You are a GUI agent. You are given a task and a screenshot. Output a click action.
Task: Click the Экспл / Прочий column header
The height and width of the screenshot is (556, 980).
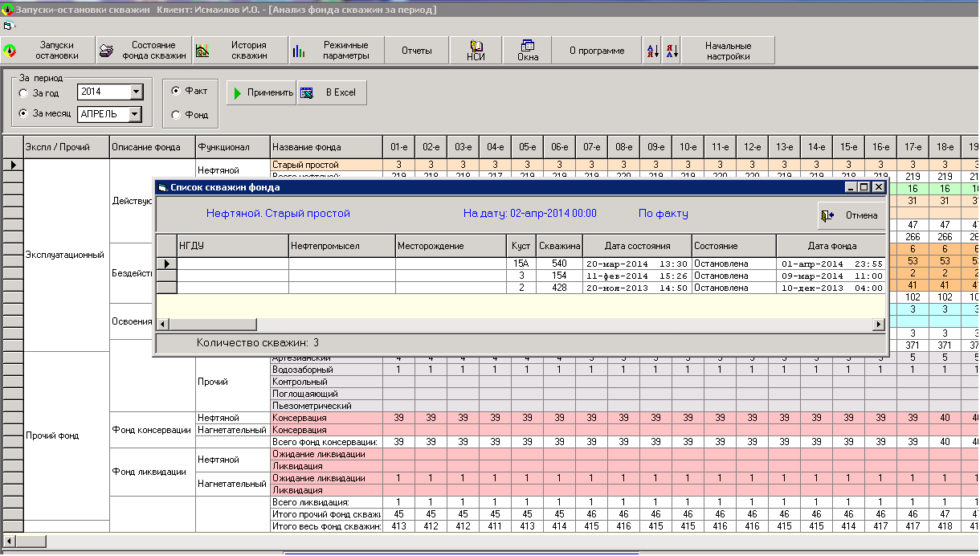click(x=66, y=147)
